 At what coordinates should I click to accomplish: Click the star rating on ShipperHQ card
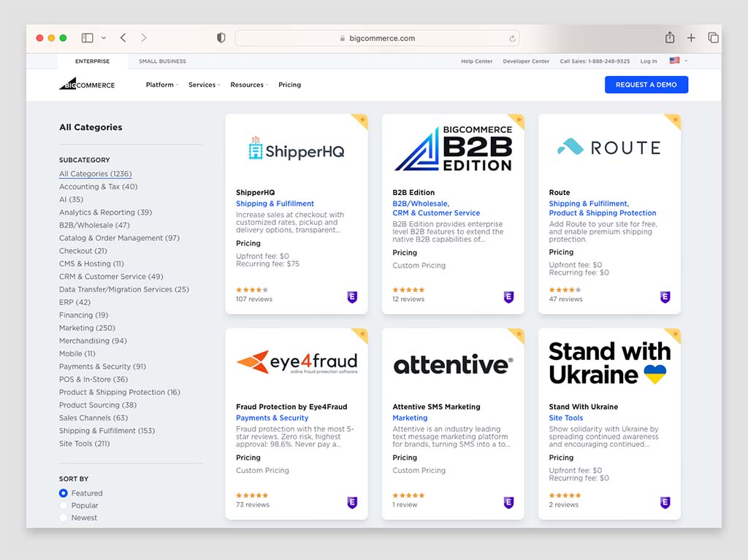252,290
